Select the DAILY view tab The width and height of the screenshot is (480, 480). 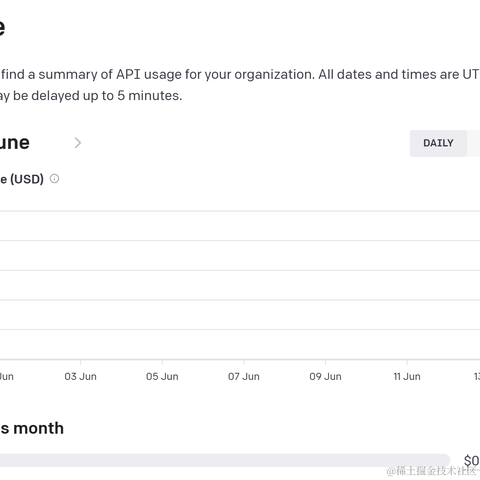tap(438, 143)
